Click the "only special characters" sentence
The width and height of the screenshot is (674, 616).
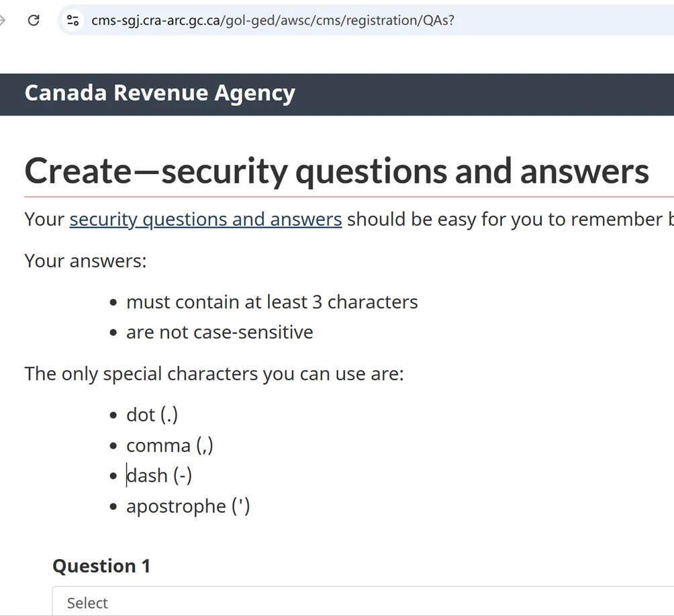pos(214,373)
